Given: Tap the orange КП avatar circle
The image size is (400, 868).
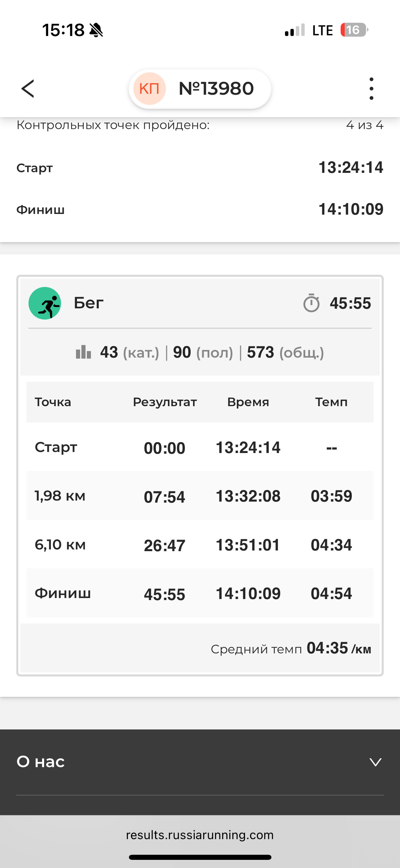Looking at the screenshot, I should pyautogui.click(x=149, y=89).
